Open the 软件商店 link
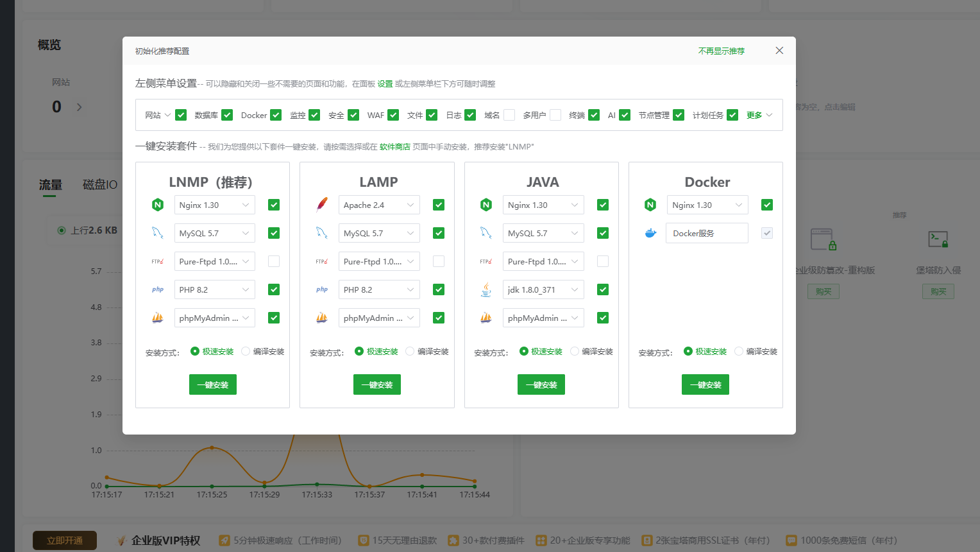 (x=395, y=147)
